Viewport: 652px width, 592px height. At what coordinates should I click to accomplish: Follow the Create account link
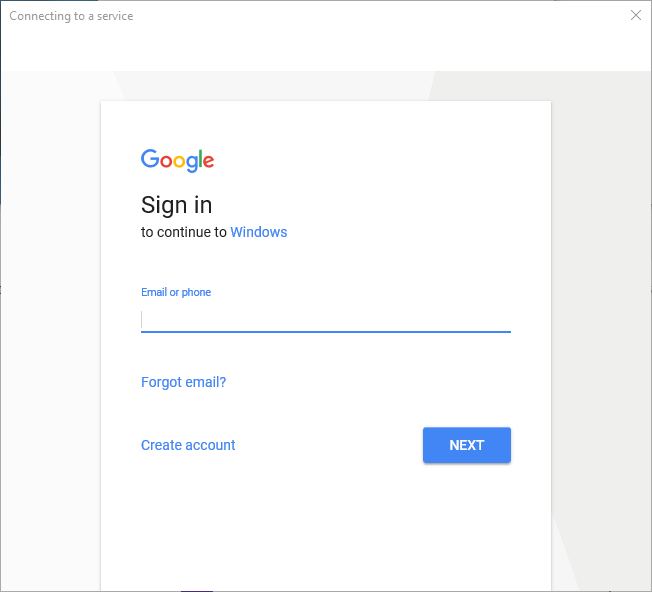point(188,445)
